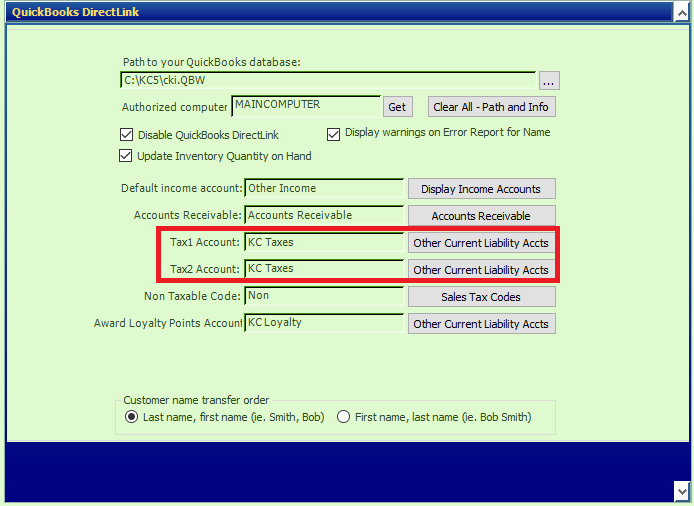Click the Non Taxable Code field

(324, 296)
